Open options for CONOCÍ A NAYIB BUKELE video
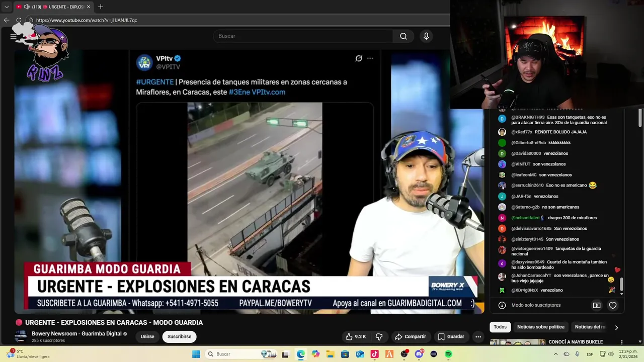This screenshot has width=644, height=362. [x=621, y=342]
